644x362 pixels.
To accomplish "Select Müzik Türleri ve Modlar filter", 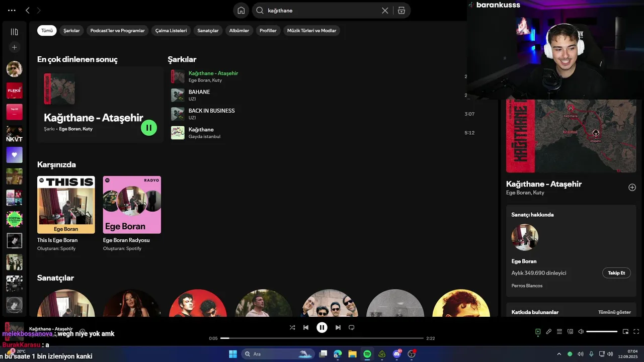I will (x=311, y=31).
